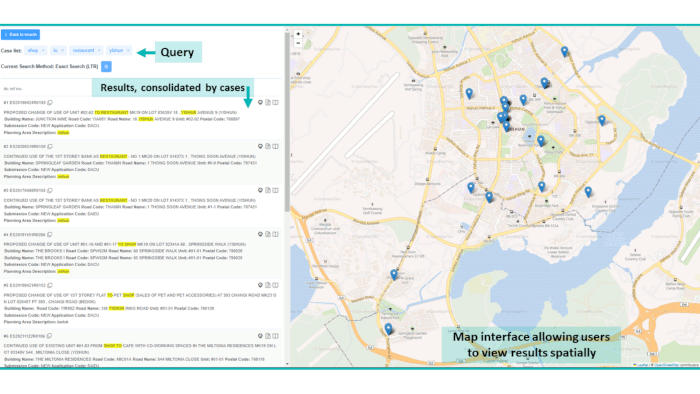
Task: Open document icon for result #6
Action: 268,336
